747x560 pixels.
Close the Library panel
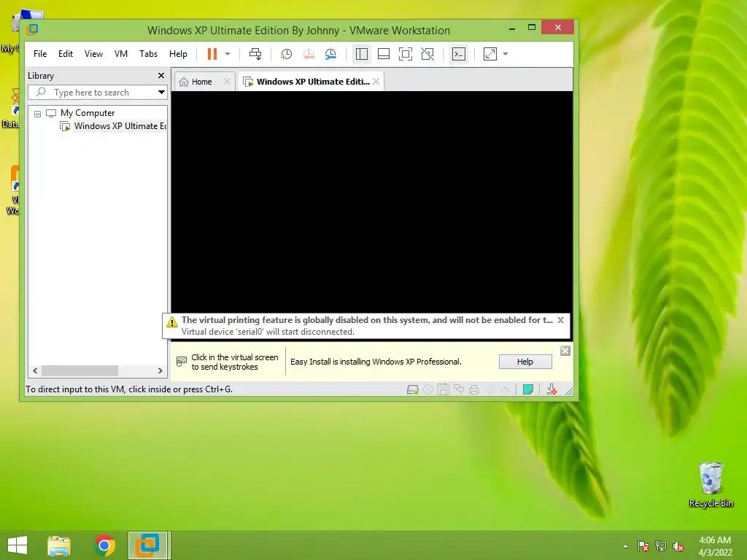click(x=161, y=76)
